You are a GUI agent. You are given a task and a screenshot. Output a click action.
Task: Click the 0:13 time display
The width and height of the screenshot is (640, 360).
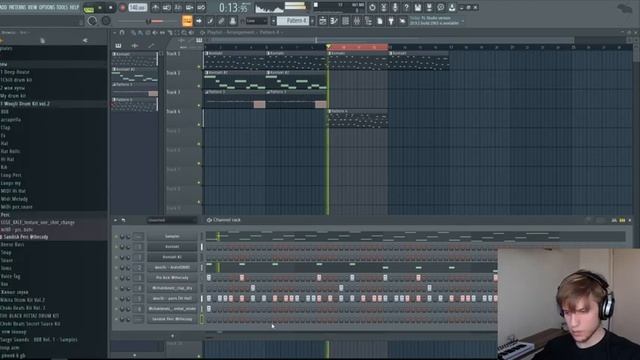coord(233,7)
